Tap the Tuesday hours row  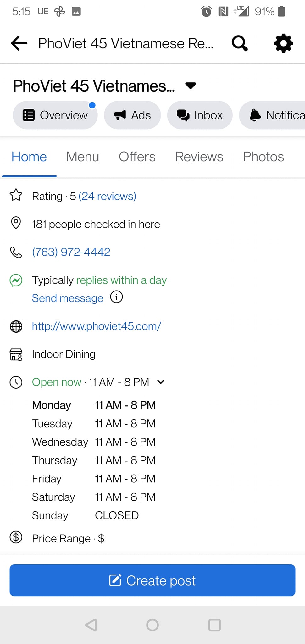94,424
